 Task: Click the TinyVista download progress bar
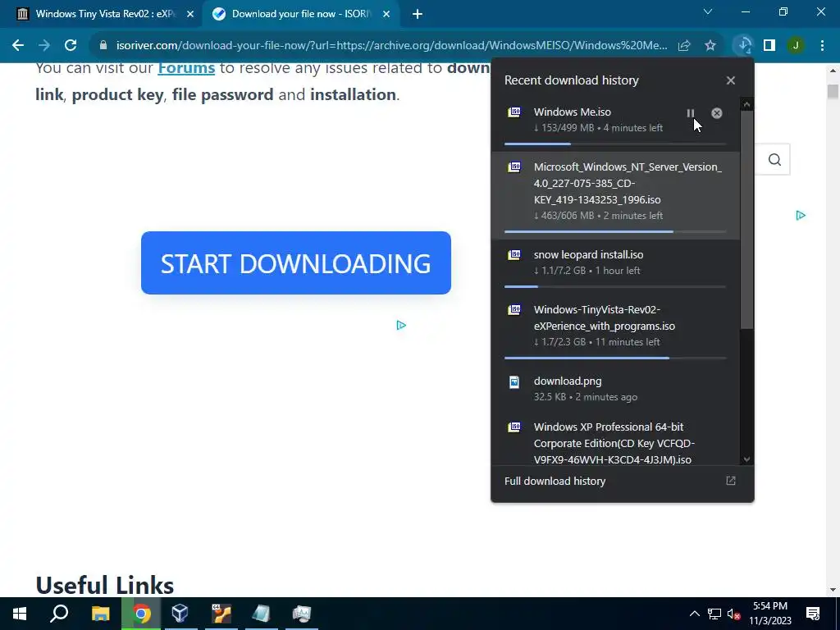(615, 358)
